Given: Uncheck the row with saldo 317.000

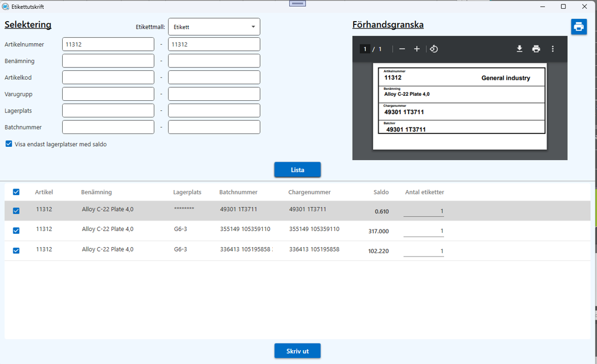Looking at the screenshot, I should click(16, 230).
